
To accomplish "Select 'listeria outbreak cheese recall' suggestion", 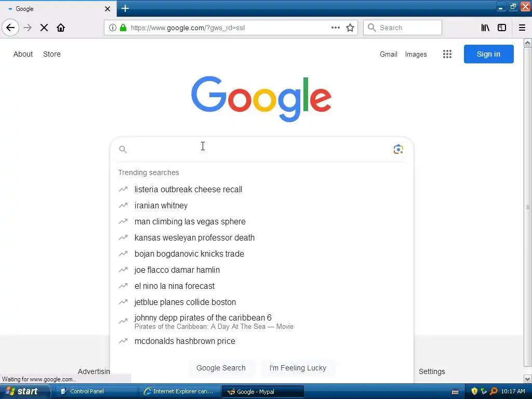I will [262, 189].
